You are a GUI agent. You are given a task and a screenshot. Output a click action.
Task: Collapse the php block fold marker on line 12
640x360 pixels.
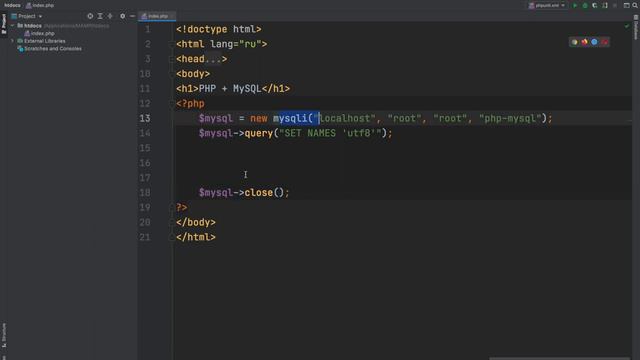click(171, 104)
